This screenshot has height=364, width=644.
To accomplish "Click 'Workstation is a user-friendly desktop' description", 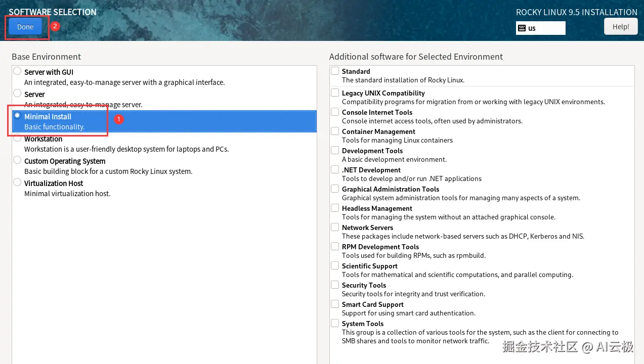I will (x=126, y=149).
